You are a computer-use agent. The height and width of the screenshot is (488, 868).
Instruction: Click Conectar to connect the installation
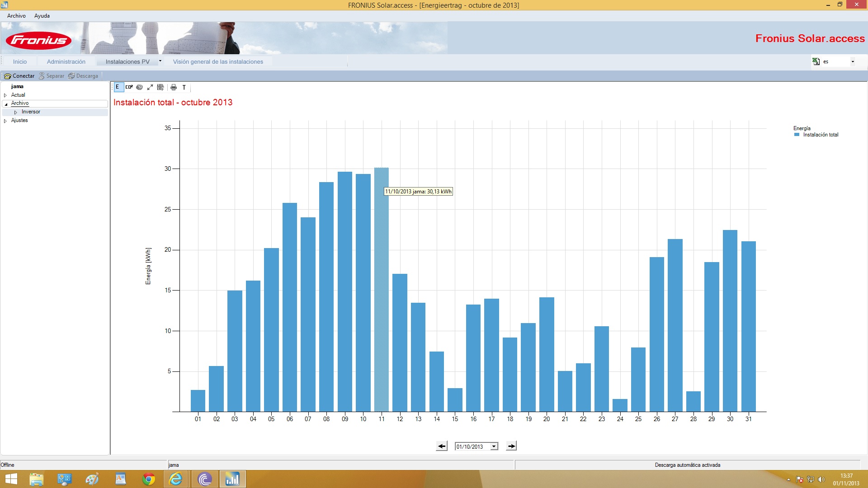pyautogui.click(x=19, y=76)
